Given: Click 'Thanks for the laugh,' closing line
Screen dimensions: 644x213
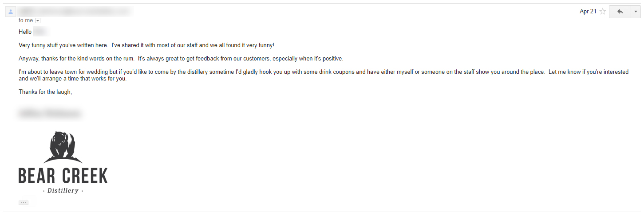Looking at the screenshot, I should 45,92.
